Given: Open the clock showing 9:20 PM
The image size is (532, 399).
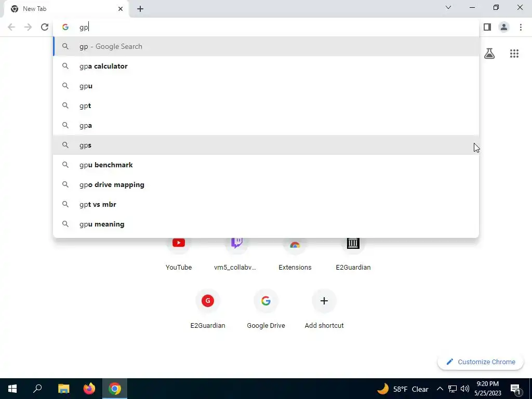Looking at the screenshot, I should pos(488,389).
